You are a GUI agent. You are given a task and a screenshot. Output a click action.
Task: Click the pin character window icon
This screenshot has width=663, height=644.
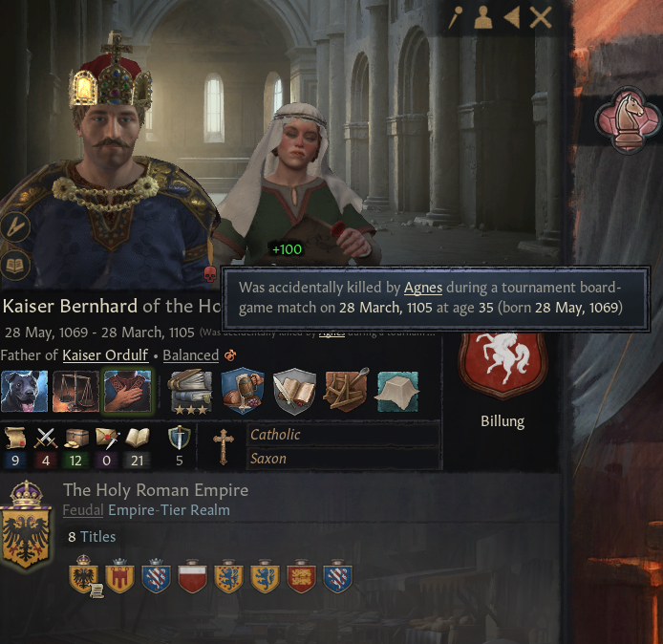[x=455, y=17]
